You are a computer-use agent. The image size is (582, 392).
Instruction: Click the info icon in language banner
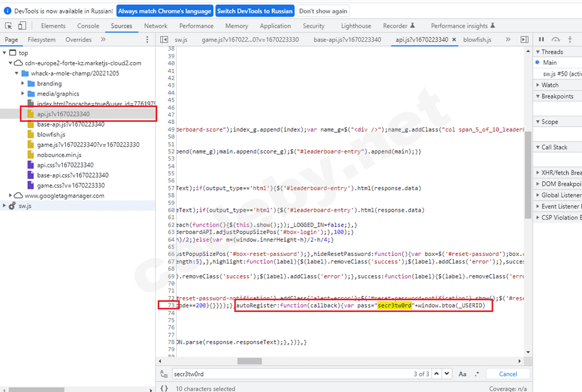tap(7, 10)
